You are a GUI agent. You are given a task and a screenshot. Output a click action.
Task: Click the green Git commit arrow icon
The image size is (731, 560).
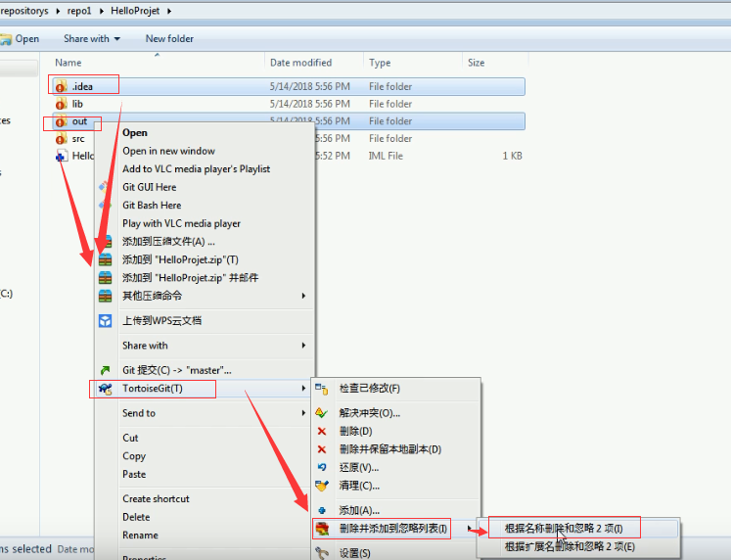(x=106, y=370)
